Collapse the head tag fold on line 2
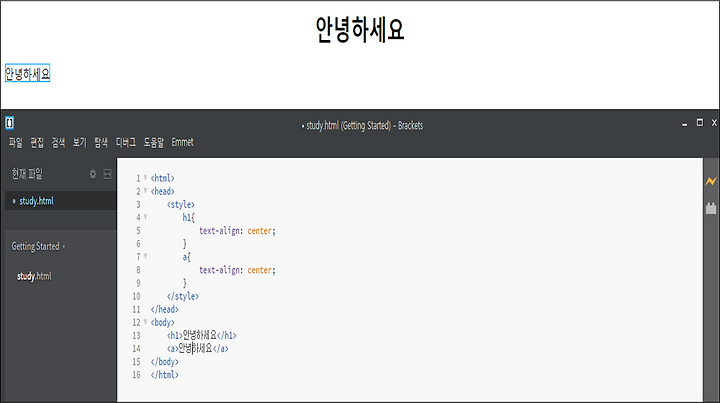The height and width of the screenshot is (403, 720). (x=146, y=190)
